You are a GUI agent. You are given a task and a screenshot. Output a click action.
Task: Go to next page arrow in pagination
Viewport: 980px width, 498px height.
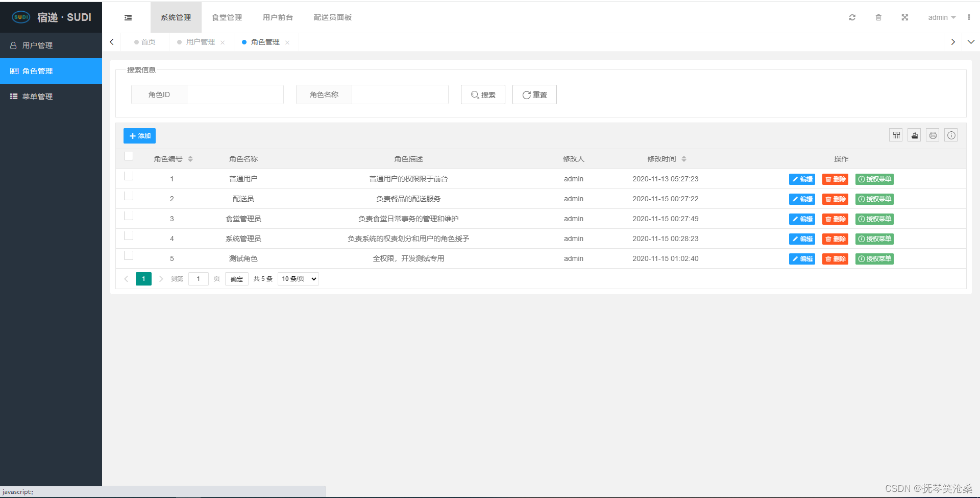point(161,279)
